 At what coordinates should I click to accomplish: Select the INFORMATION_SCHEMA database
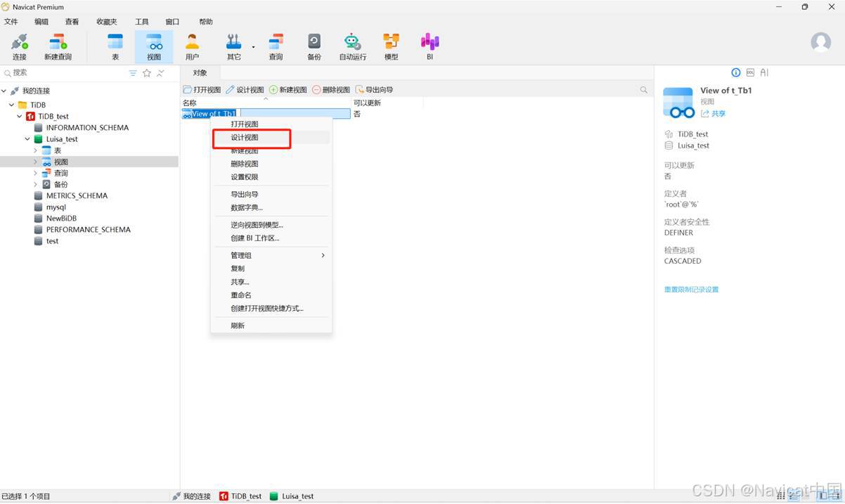click(x=87, y=128)
